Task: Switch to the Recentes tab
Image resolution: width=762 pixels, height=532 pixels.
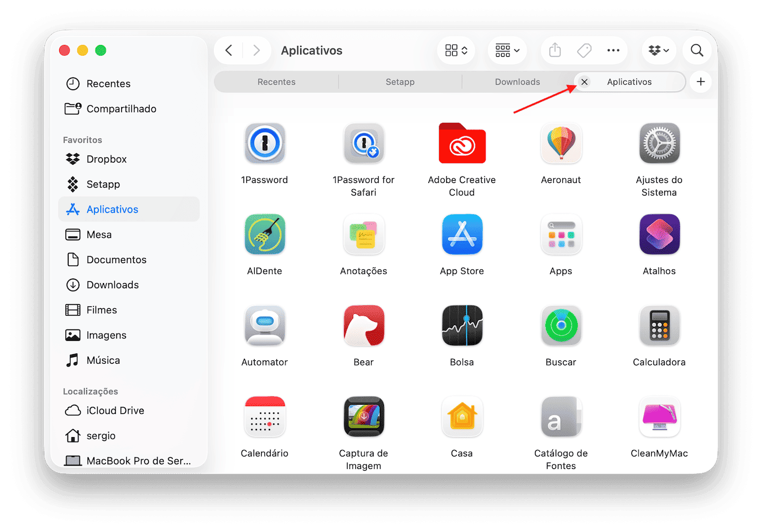Action: (x=276, y=82)
